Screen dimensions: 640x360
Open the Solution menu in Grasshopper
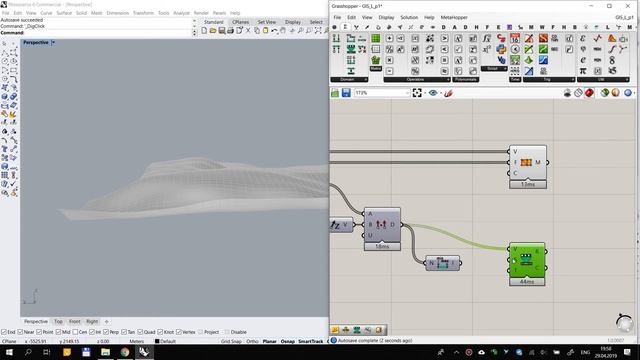(409, 18)
